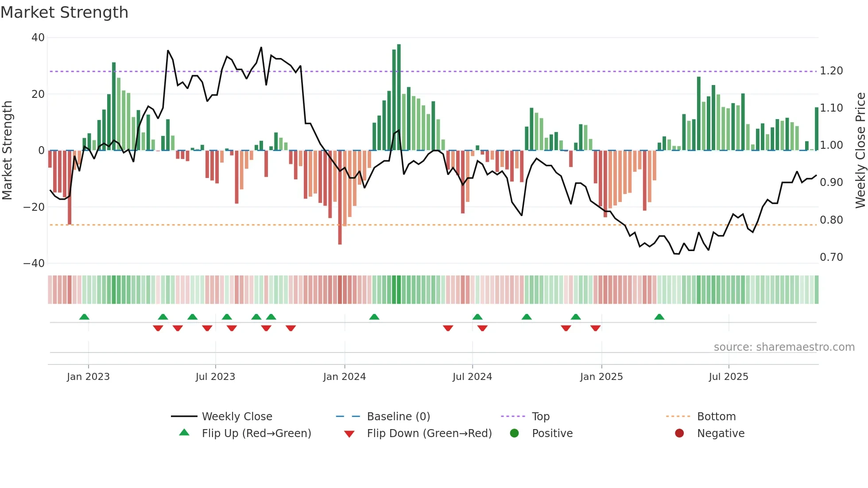Click the Weekly Close Price axis title
Image resolution: width=868 pixels, height=488 pixels.
[x=860, y=150]
